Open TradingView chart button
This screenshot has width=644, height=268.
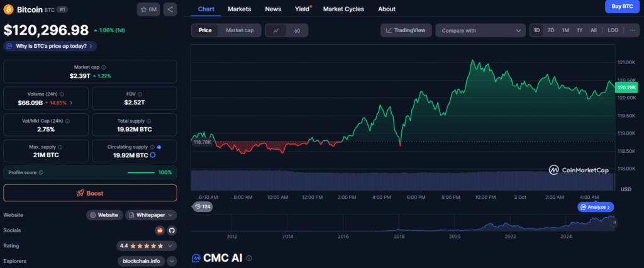[406, 30]
